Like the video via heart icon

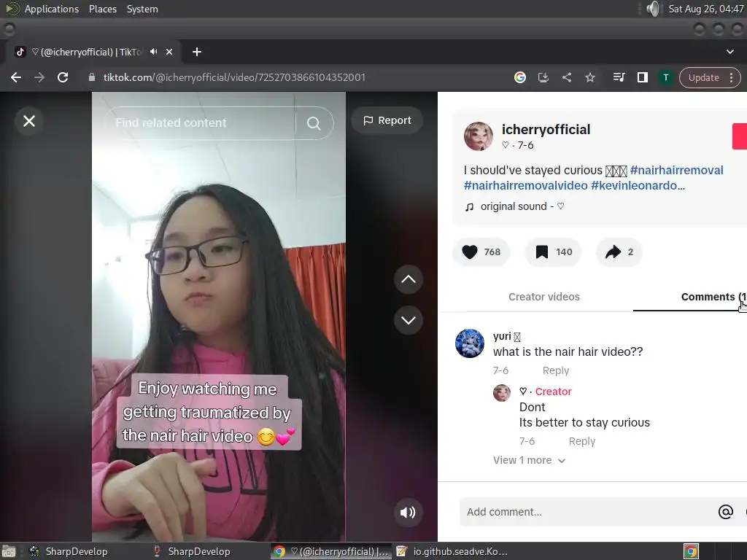click(470, 252)
